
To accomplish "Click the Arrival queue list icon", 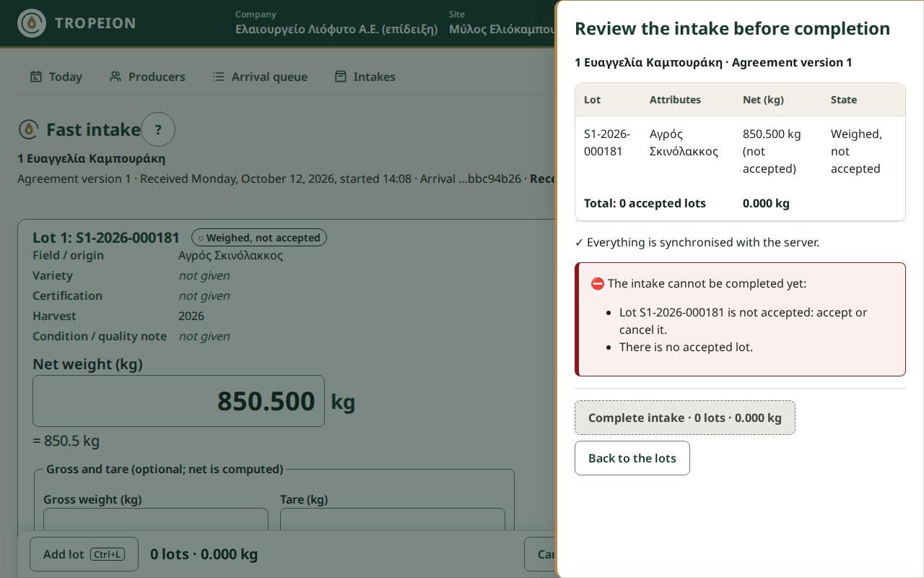I will click(x=219, y=77).
